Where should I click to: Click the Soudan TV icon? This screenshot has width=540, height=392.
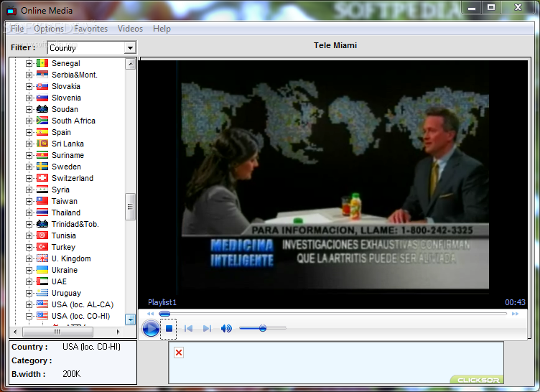42,109
